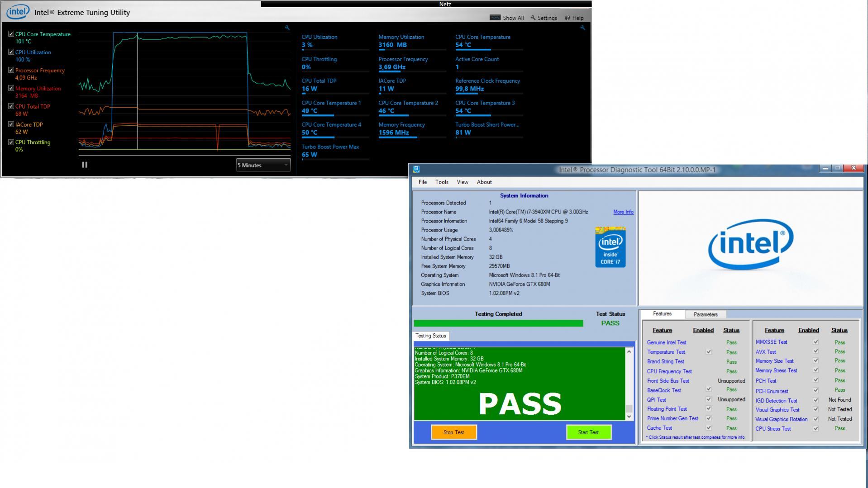Image resolution: width=868 pixels, height=488 pixels.
Task: Toggle CPU Stress Test enabled checkbox
Action: [816, 428]
